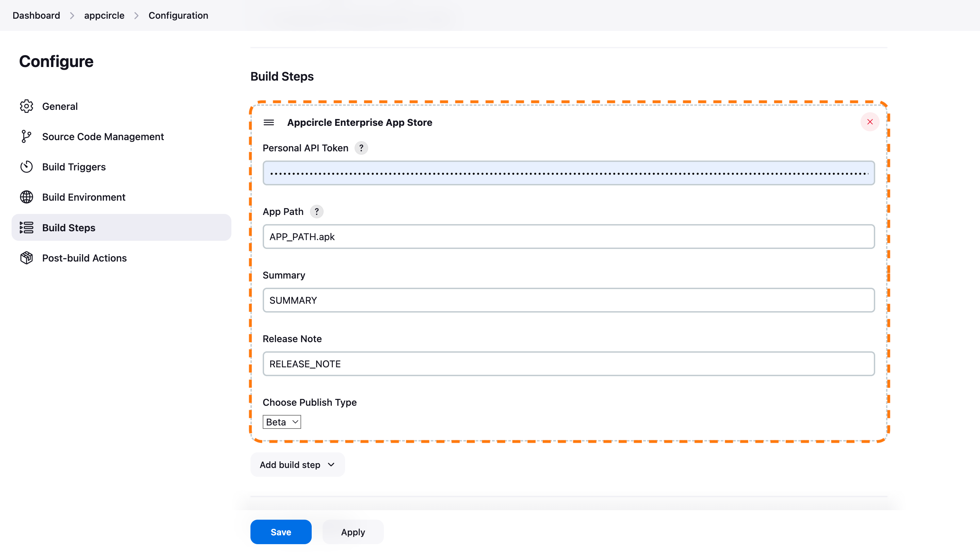Screen dimensions: 980x553
Task: Click the close button on Appcircle Enterprise App Store
Action: tap(870, 122)
